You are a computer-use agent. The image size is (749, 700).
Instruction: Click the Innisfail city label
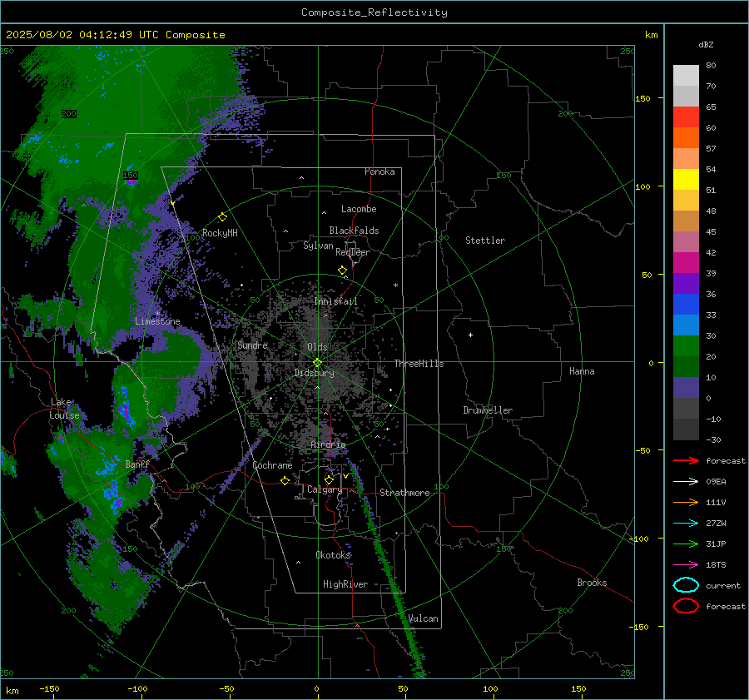click(335, 301)
